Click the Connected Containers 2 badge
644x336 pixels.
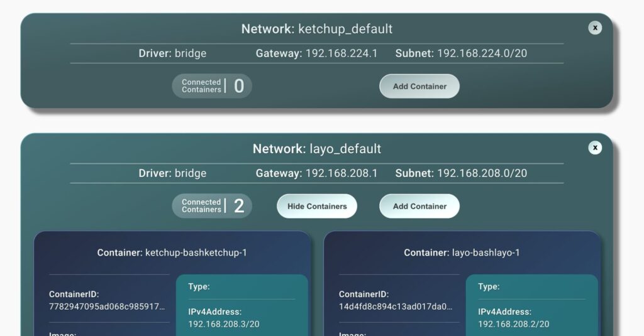[x=212, y=206]
